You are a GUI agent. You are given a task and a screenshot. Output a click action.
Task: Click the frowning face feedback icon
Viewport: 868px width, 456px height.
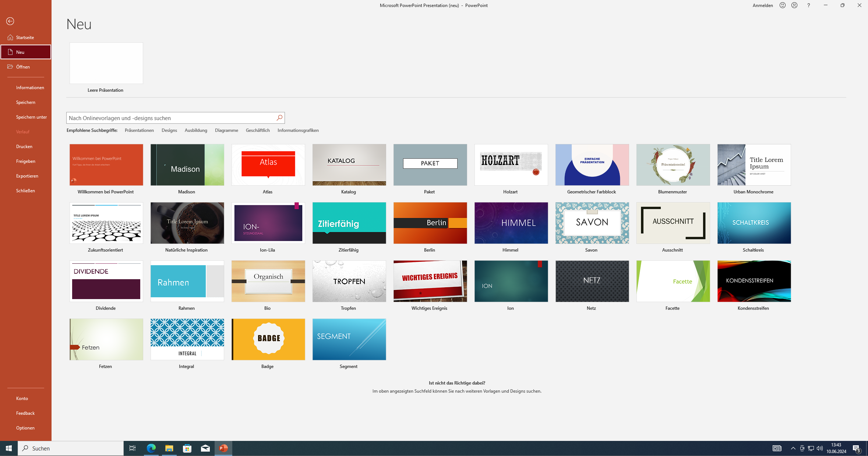tap(794, 5)
